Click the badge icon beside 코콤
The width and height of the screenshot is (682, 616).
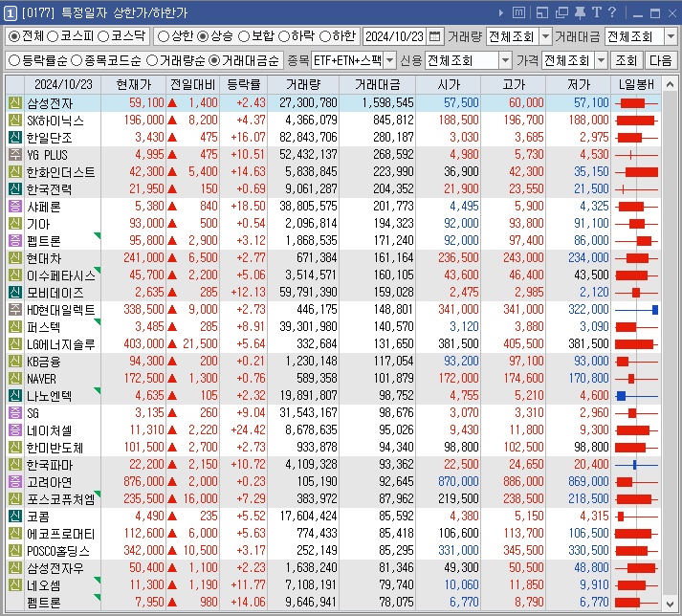15,516
